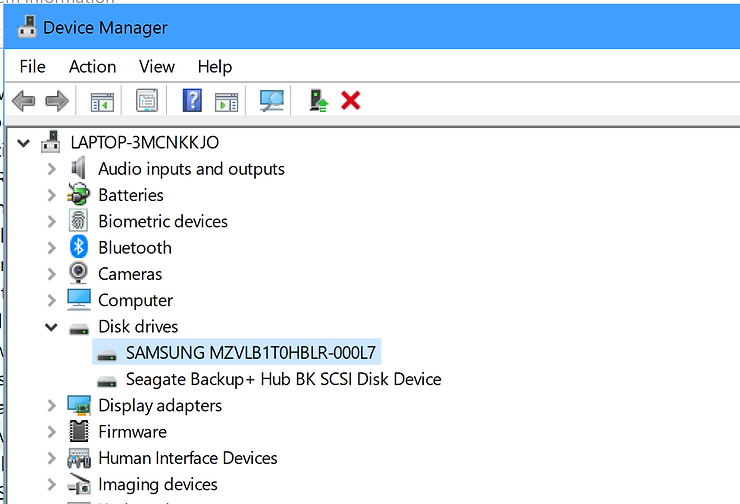Click the blue Help question-mark icon
Screen dimensions: 740x504
(192, 101)
